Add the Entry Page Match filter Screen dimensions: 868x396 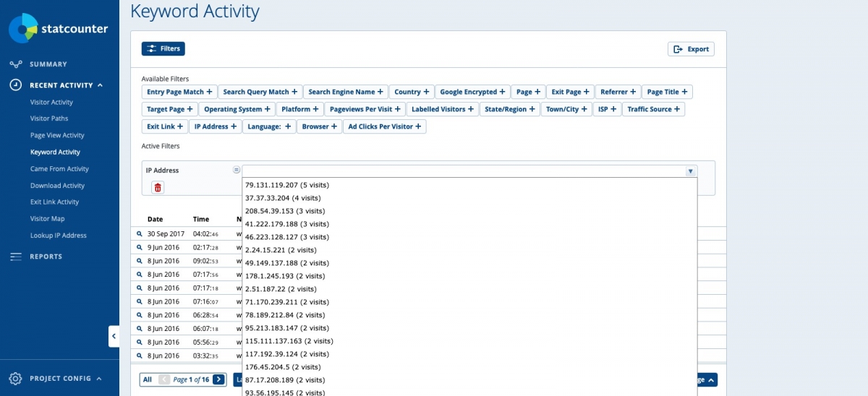(x=179, y=92)
